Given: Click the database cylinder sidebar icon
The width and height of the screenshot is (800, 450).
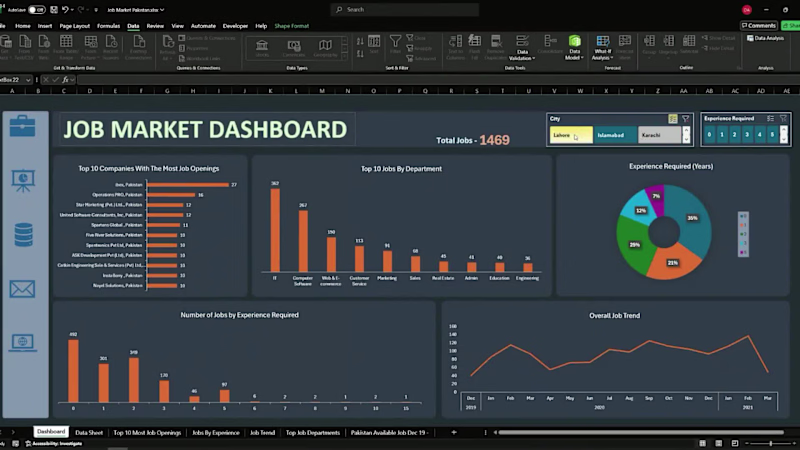Looking at the screenshot, I should click(x=23, y=235).
